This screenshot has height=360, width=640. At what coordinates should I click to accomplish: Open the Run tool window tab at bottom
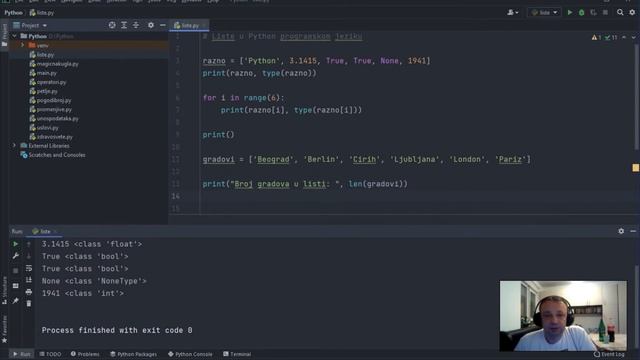coord(22,354)
